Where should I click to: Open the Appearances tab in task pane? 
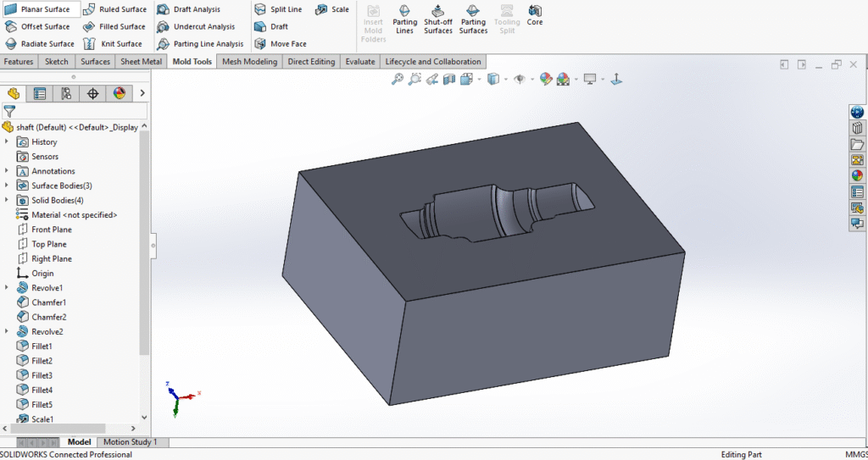coord(857,176)
